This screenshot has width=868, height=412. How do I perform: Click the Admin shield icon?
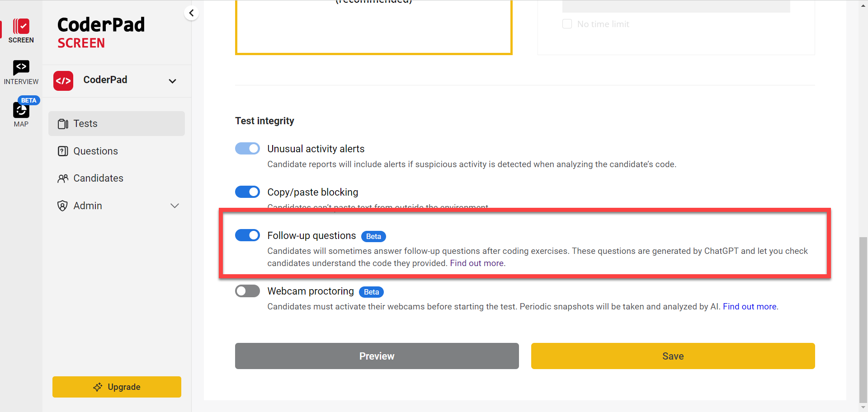pyautogui.click(x=63, y=206)
